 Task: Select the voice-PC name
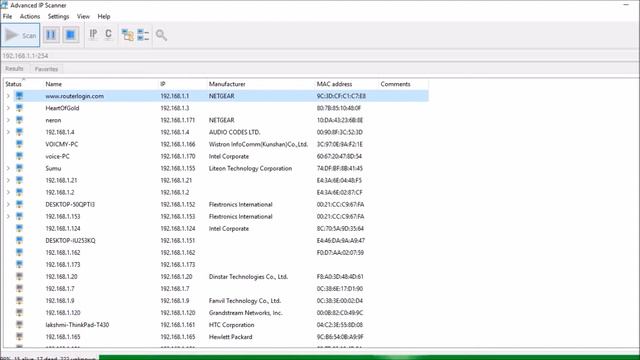click(58, 156)
